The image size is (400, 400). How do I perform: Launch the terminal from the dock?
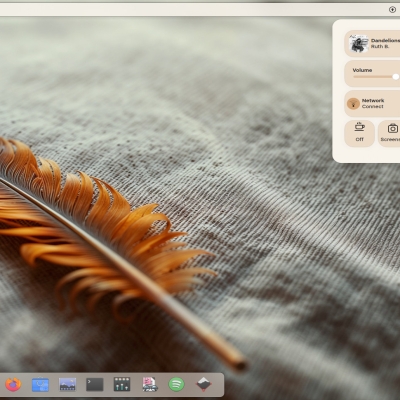[95, 385]
